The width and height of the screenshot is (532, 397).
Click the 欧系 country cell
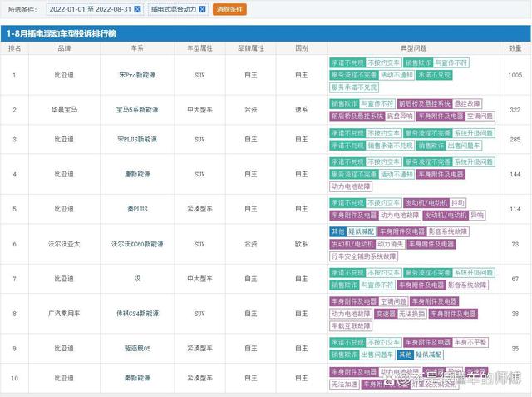[302, 244]
